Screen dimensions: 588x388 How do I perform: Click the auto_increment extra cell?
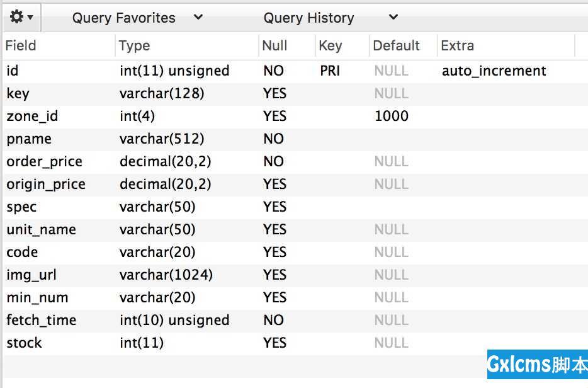pos(494,71)
